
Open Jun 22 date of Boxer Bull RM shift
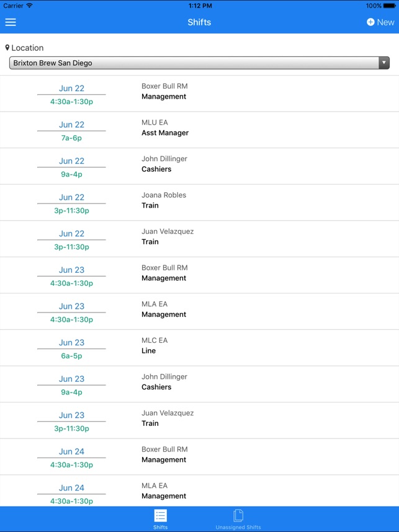pos(71,88)
